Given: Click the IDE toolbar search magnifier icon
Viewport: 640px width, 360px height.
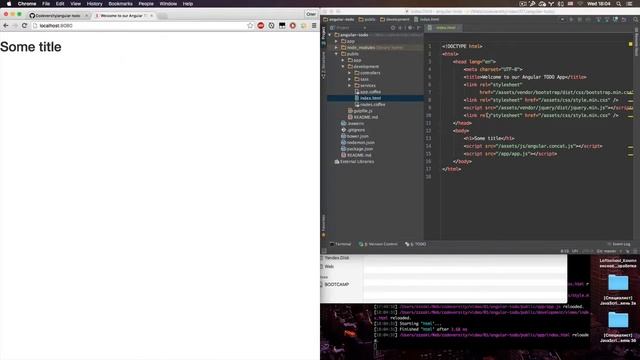Looking at the screenshot, I should click(636, 19).
